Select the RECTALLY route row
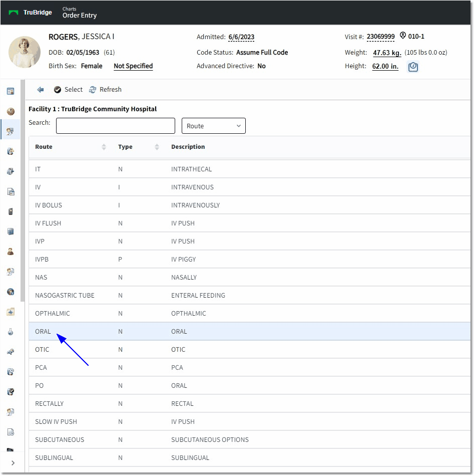Viewport: 474px width, 476px height. (x=250, y=404)
